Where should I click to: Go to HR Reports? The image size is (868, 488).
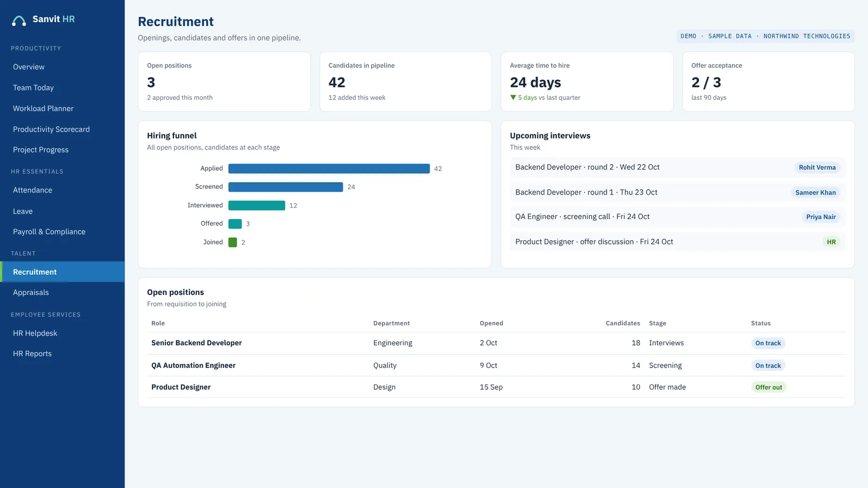coord(32,354)
